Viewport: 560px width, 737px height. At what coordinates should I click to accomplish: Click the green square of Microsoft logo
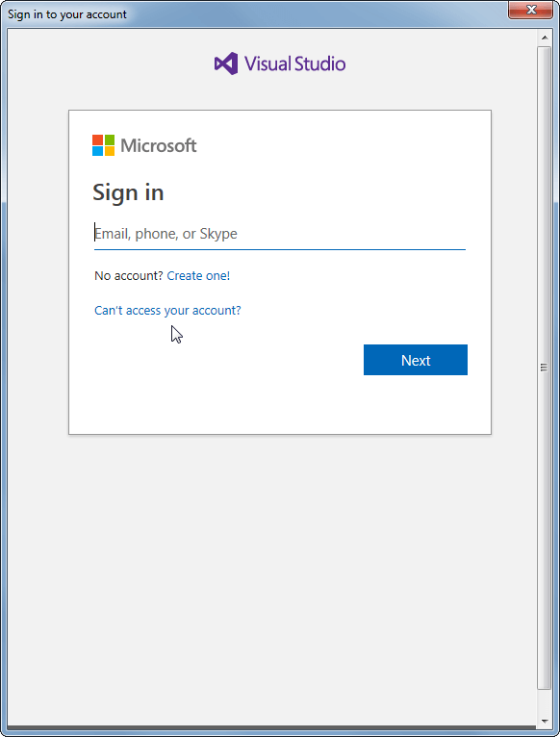[109, 140]
